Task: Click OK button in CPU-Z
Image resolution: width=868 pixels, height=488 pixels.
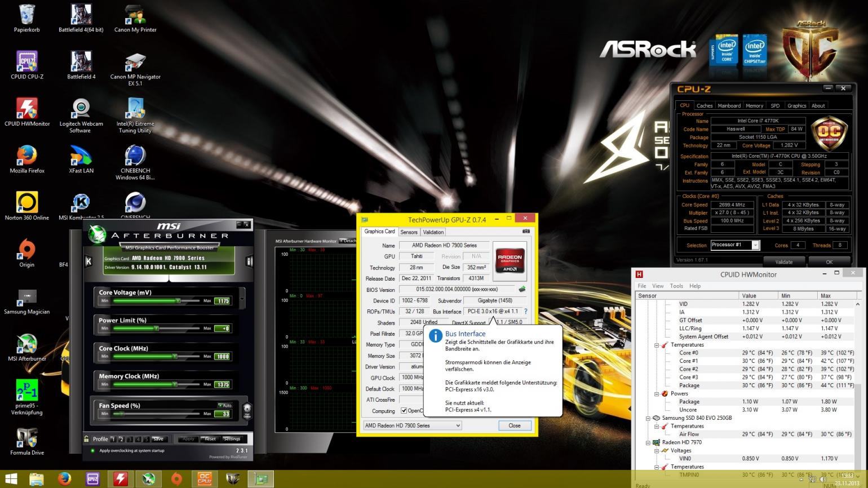Action: (829, 262)
